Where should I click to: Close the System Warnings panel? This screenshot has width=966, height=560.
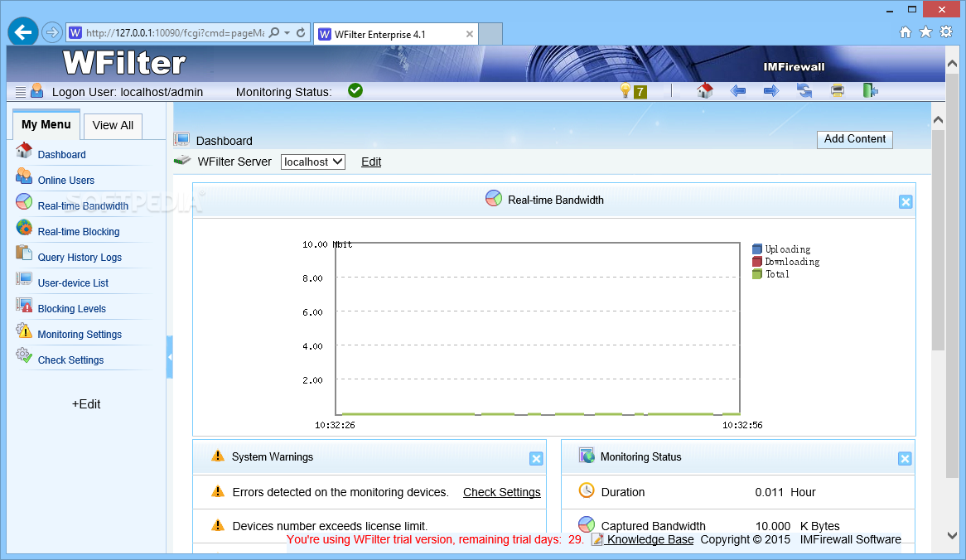point(536,458)
